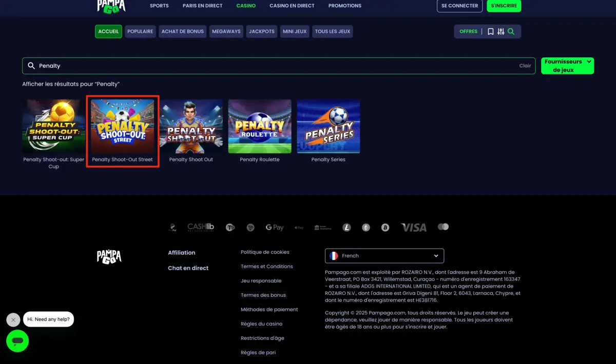Click the Litecoin icon

click(346, 227)
